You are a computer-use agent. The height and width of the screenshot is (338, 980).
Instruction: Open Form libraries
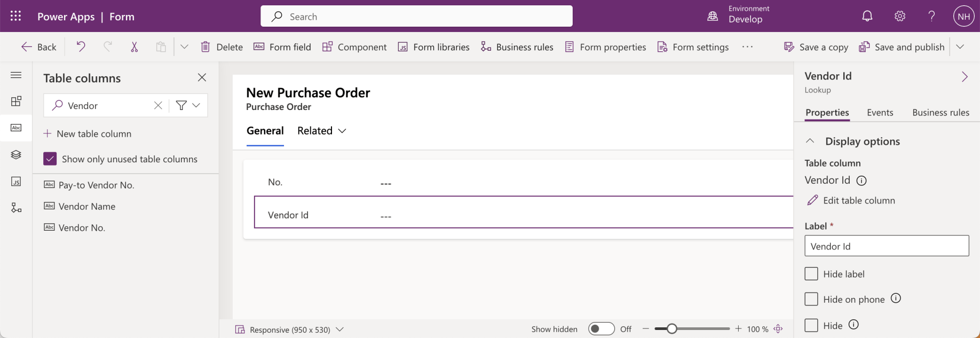[x=433, y=47]
